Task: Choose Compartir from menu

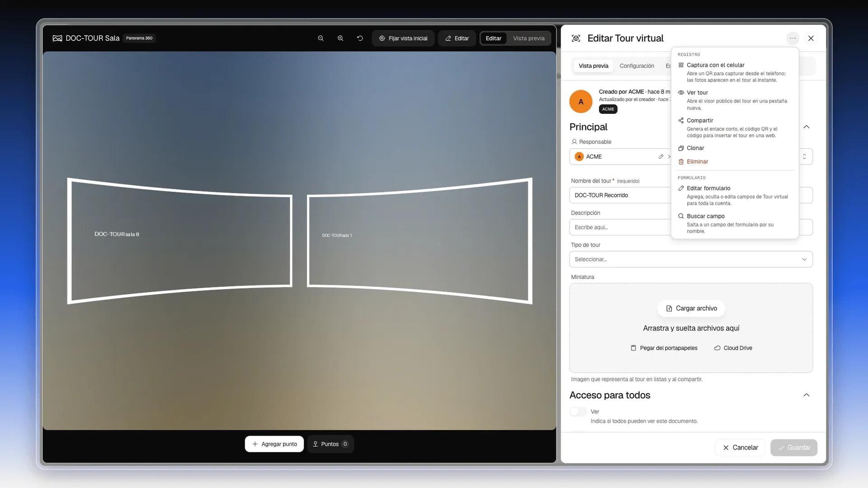Action: point(735,128)
